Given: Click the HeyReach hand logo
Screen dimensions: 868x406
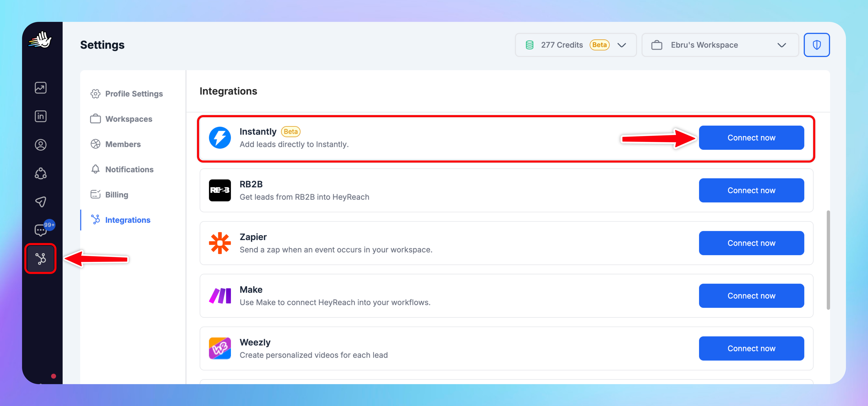Looking at the screenshot, I should [40, 40].
